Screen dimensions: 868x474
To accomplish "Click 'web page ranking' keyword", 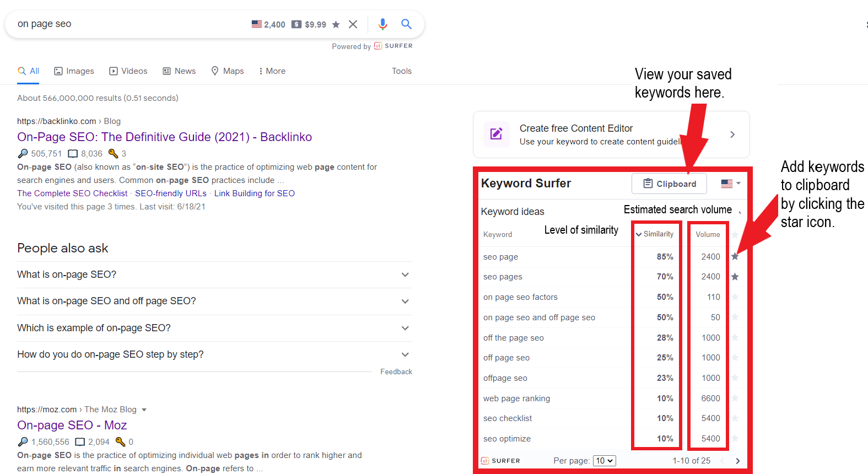I will [x=516, y=398].
